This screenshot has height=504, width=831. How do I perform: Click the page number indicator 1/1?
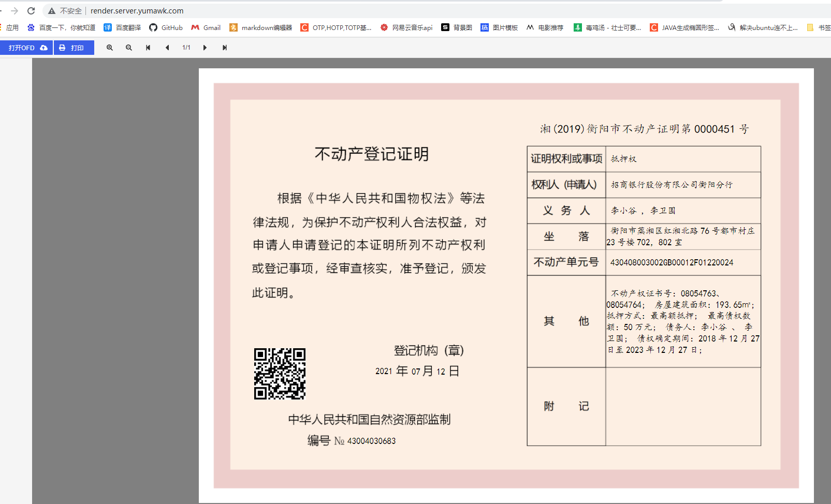pos(186,48)
